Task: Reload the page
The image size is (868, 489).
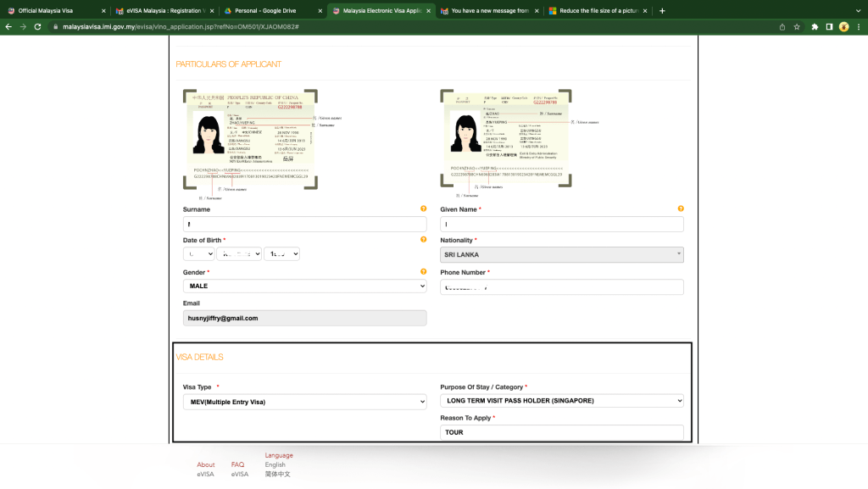Action: 37,26
